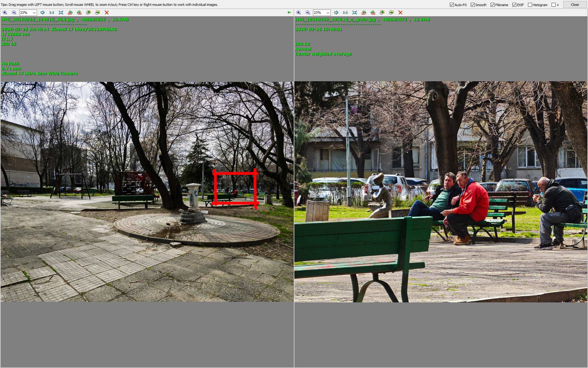Click the green left arrow icon

289,13
